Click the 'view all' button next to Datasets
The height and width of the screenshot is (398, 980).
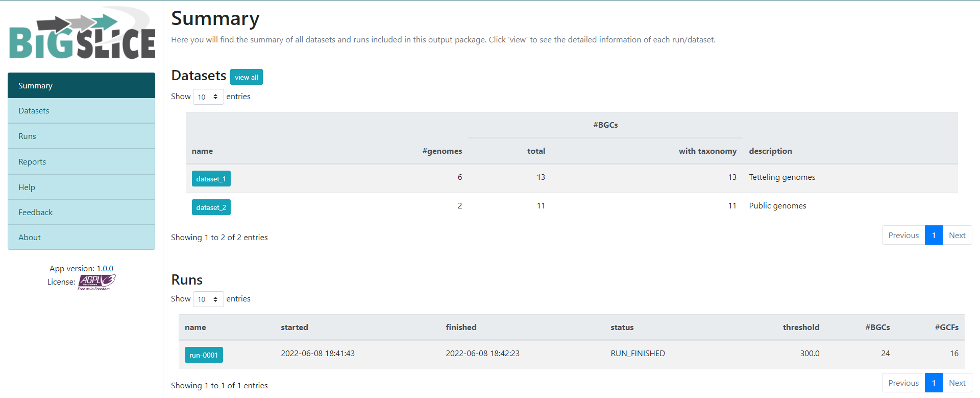click(246, 77)
